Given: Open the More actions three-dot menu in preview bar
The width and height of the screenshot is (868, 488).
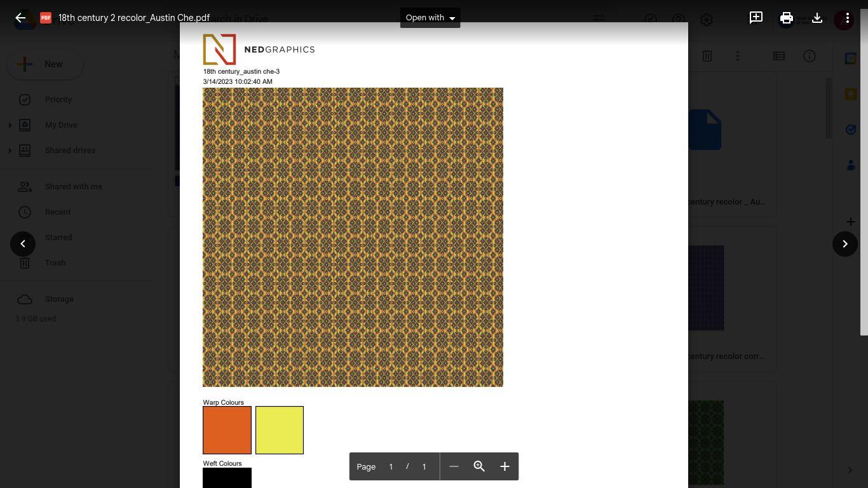Looking at the screenshot, I should coord(847,18).
